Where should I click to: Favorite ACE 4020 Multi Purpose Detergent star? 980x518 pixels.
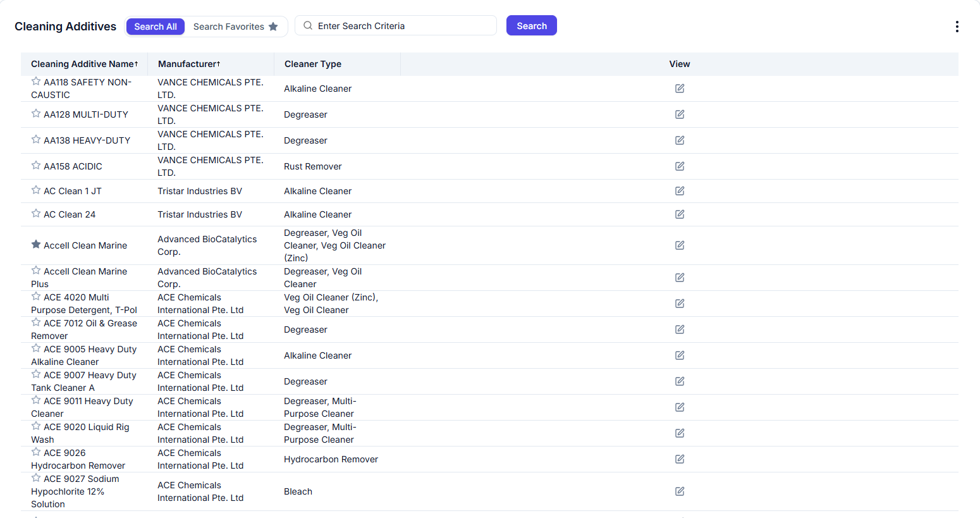click(36, 297)
